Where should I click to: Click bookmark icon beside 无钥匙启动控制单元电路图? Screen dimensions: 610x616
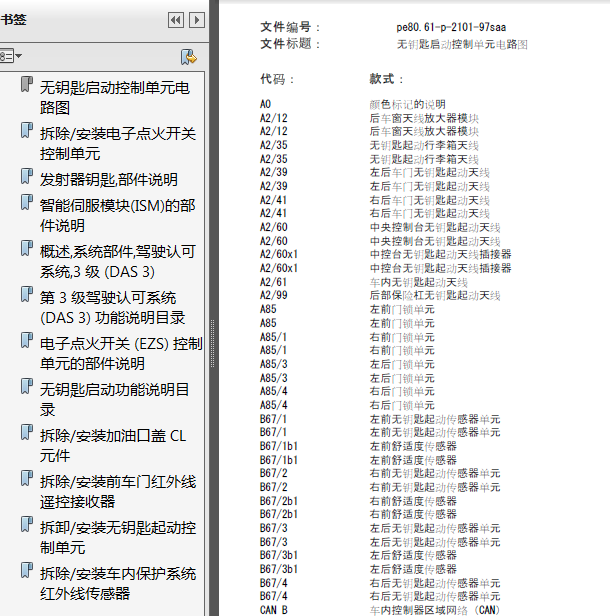(27, 84)
